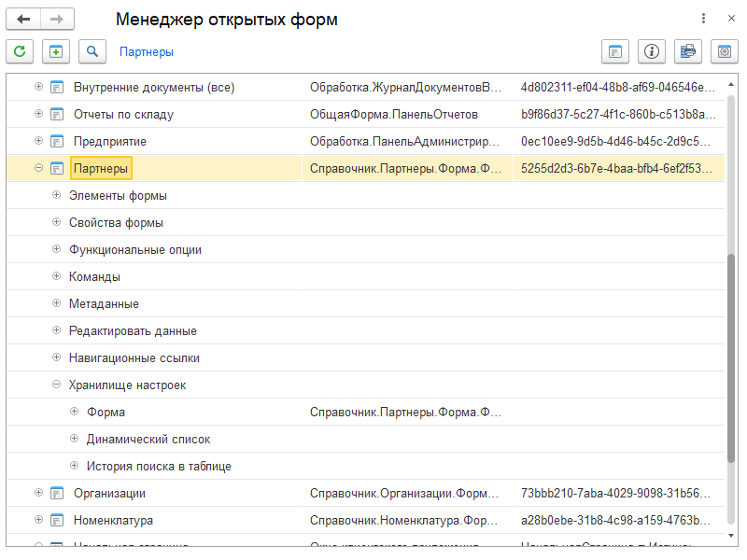Select the Отчеты по складу row text
Image resolution: width=747 pixels, height=560 pixels.
(x=123, y=115)
